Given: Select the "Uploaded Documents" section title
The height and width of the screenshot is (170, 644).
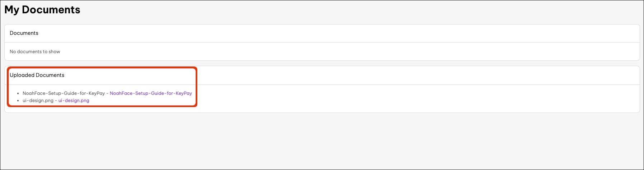Looking at the screenshot, I should (x=37, y=75).
